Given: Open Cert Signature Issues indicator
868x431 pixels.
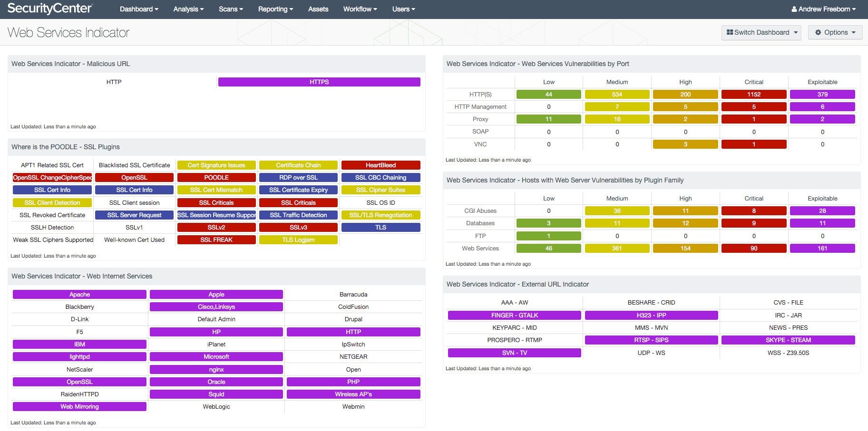Looking at the screenshot, I should (x=216, y=165).
